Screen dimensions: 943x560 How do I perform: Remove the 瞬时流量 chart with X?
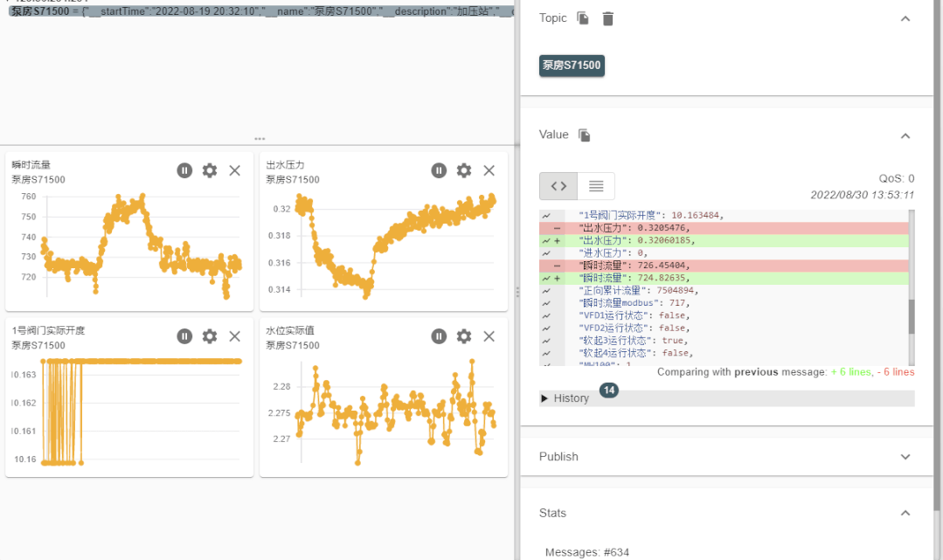pos(234,171)
